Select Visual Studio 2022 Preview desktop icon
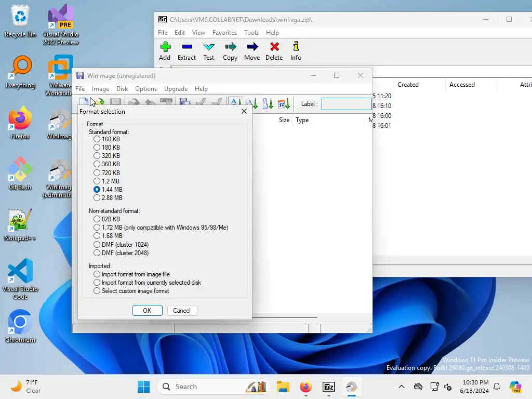The width and height of the screenshot is (532, 399). click(61, 24)
